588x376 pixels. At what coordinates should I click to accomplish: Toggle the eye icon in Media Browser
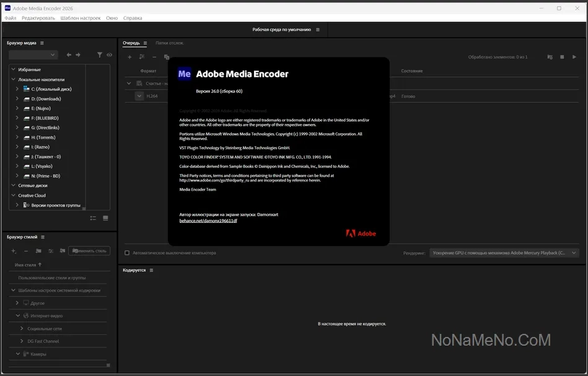pyautogui.click(x=110, y=55)
